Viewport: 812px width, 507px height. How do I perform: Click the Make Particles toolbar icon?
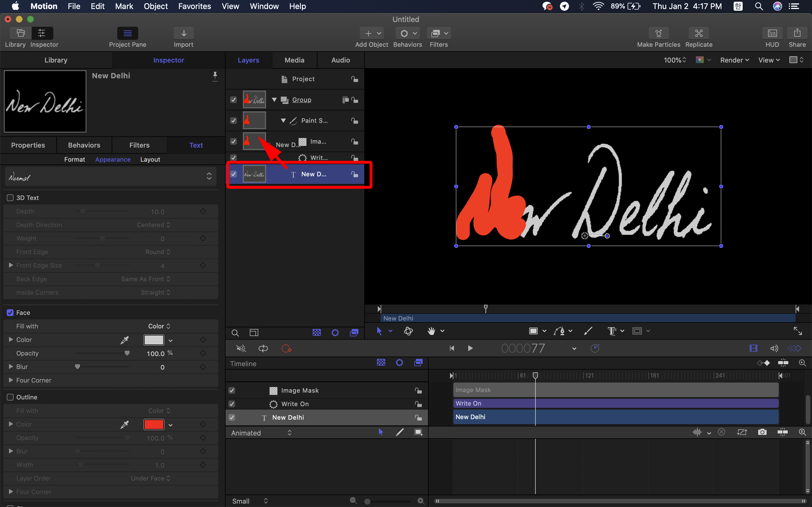658,33
